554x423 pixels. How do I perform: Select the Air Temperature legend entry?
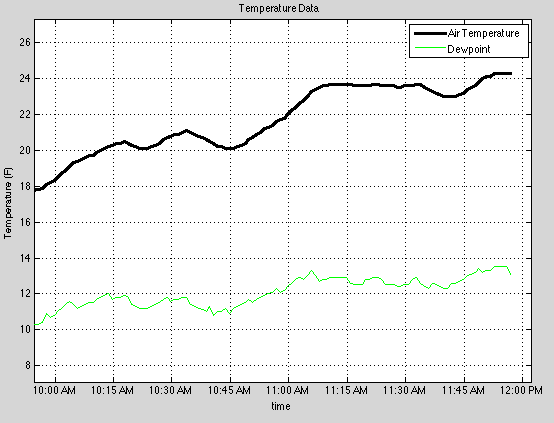coord(483,33)
